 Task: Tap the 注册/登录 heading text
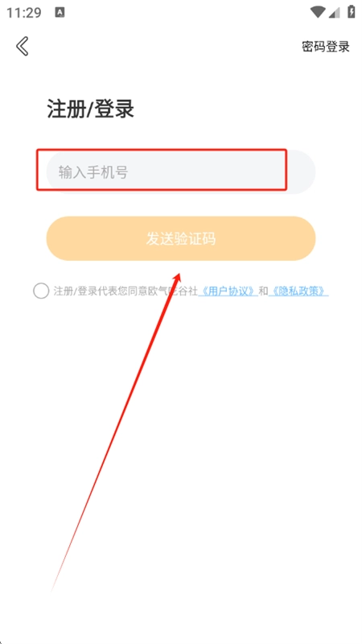[91, 109]
